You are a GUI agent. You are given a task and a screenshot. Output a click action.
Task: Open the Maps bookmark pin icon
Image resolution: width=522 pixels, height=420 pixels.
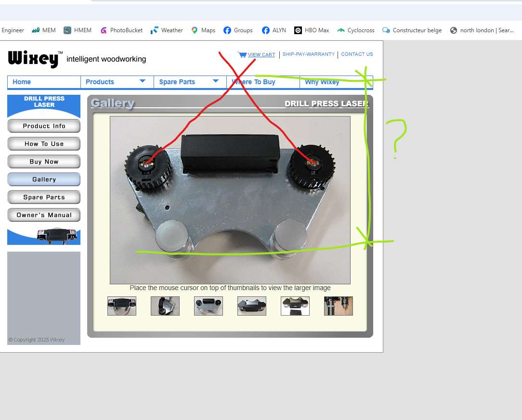tap(195, 30)
